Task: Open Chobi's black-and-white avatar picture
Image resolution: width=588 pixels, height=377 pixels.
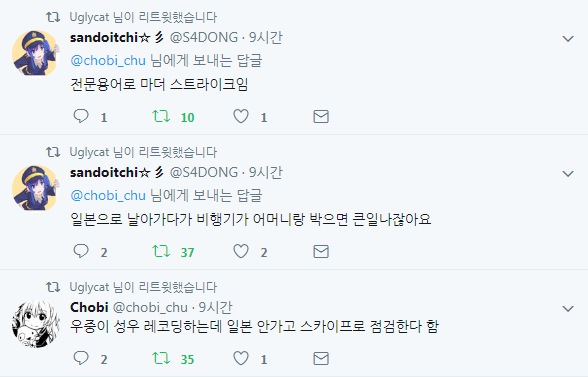Action: point(35,323)
